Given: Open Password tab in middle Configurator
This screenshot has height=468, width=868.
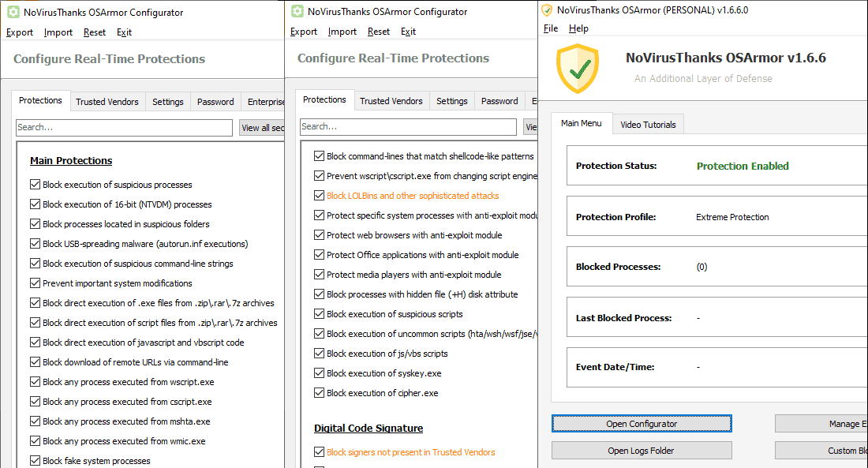Looking at the screenshot, I should [x=499, y=101].
